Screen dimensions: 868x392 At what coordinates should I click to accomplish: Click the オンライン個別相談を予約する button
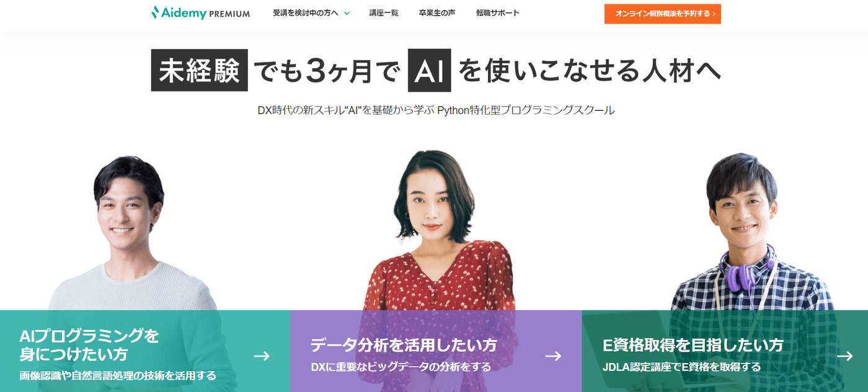pyautogui.click(x=663, y=14)
